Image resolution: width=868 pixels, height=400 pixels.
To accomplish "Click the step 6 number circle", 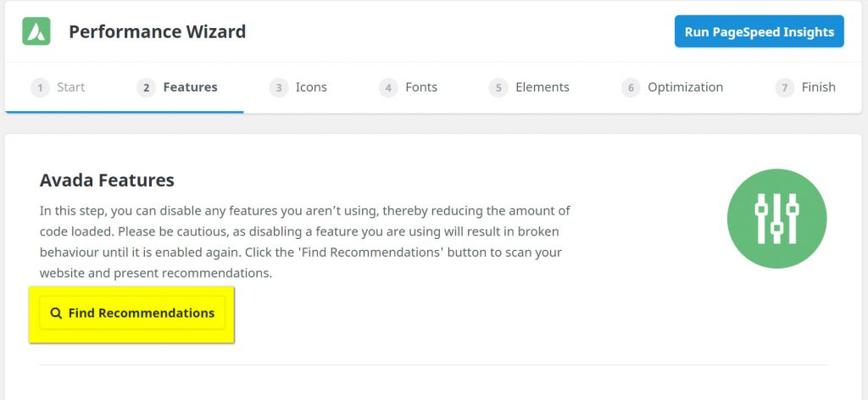I will click(x=631, y=87).
